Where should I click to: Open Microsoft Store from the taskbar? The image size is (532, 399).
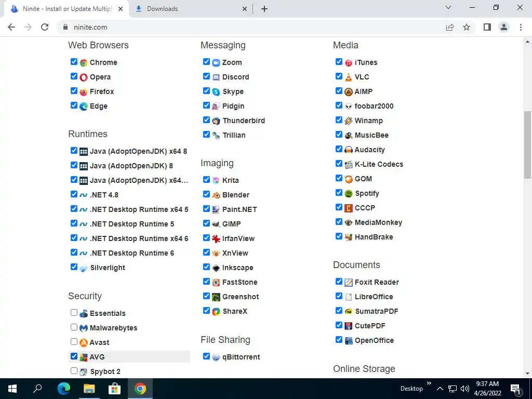(x=114, y=389)
